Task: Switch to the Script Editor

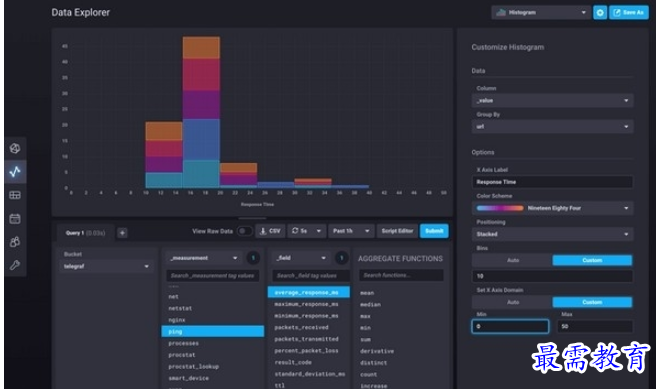Action: pos(397,231)
